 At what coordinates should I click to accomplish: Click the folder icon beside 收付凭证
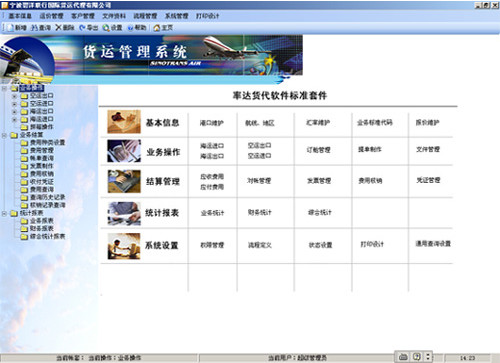click(x=24, y=182)
